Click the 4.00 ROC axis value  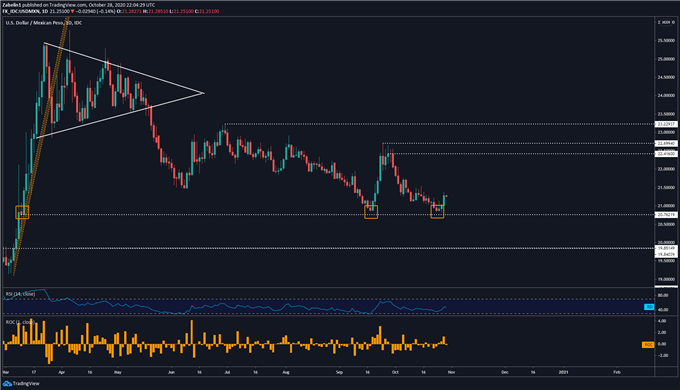pyautogui.click(x=662, y=321)
